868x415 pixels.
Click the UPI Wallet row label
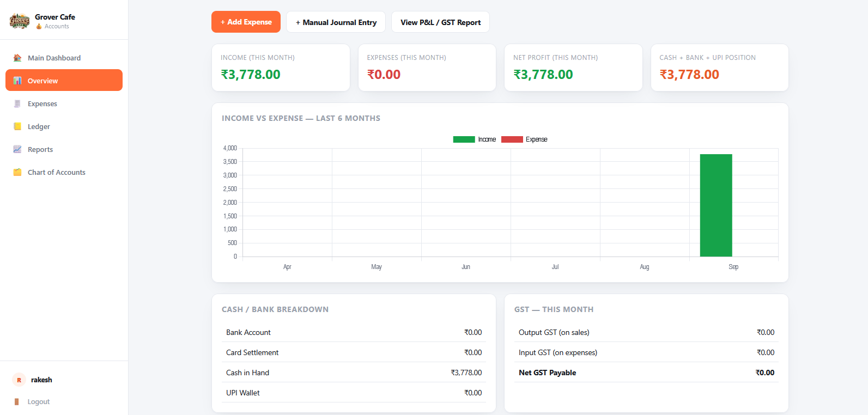(x=243, y=393)
